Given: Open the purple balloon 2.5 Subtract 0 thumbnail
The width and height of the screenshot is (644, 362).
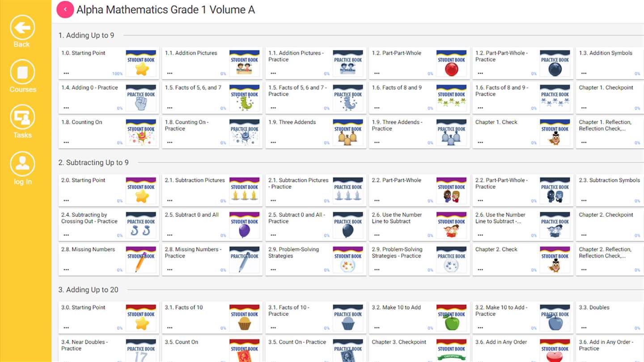Looking at the screenshot, I should click(245, 225).
